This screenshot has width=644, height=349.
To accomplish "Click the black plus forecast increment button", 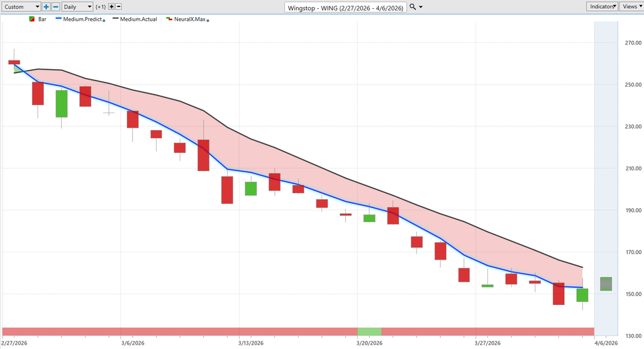I will [111, 7].
